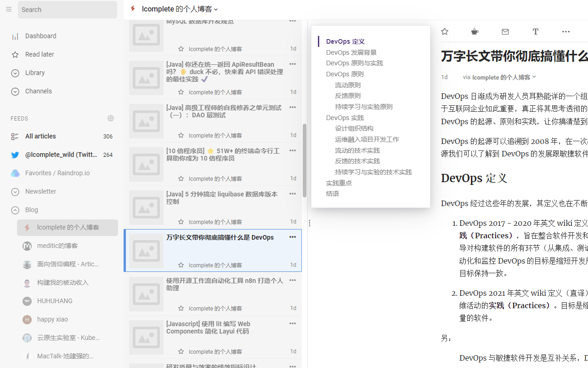Expand the blog title dropdown at top
Viewport: 588px width, 368px height.
(x=216, y=9)
